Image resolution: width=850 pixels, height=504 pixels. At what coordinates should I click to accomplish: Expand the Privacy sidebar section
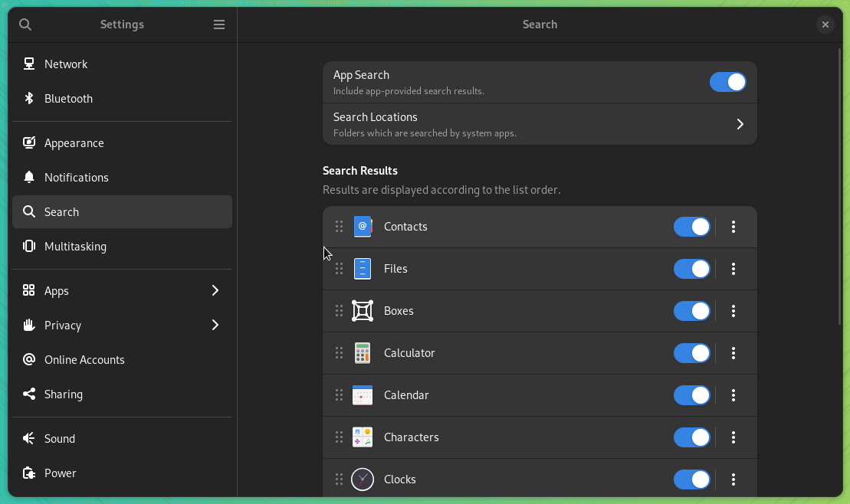tap(215, 325)
